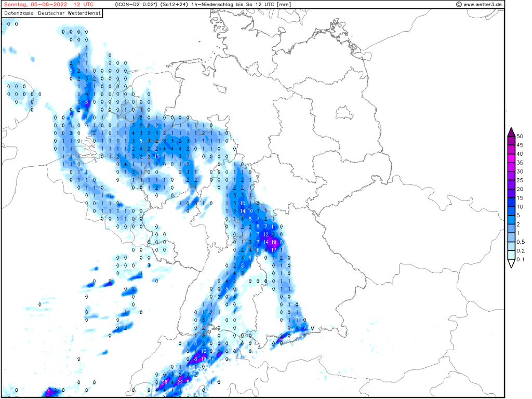Click the upward arrow atop the color scale
Screen dimensions: 532x399
511,131
